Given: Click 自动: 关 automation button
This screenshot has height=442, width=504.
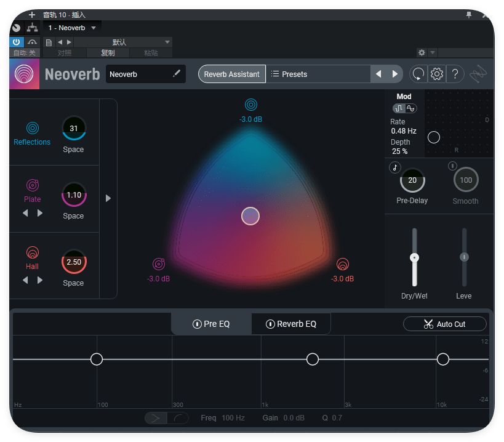Looking at the screenshot, I should pyautogui.click(x=25, y=53).
